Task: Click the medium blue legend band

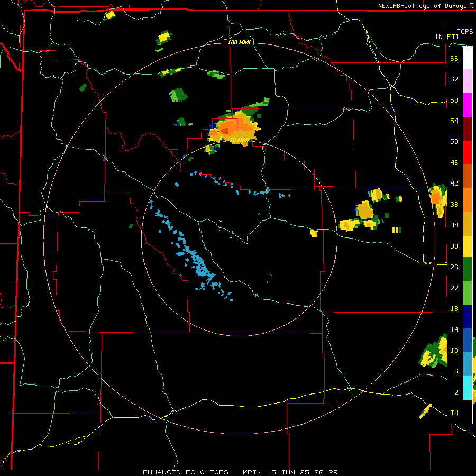Action: click(x=467, y=340)
